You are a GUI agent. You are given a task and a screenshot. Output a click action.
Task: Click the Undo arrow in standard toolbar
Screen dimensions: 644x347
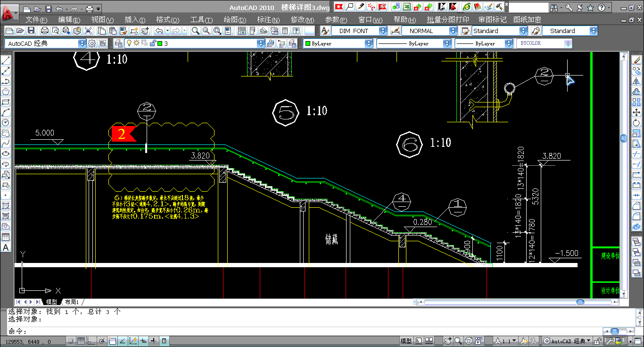(159, 31)
